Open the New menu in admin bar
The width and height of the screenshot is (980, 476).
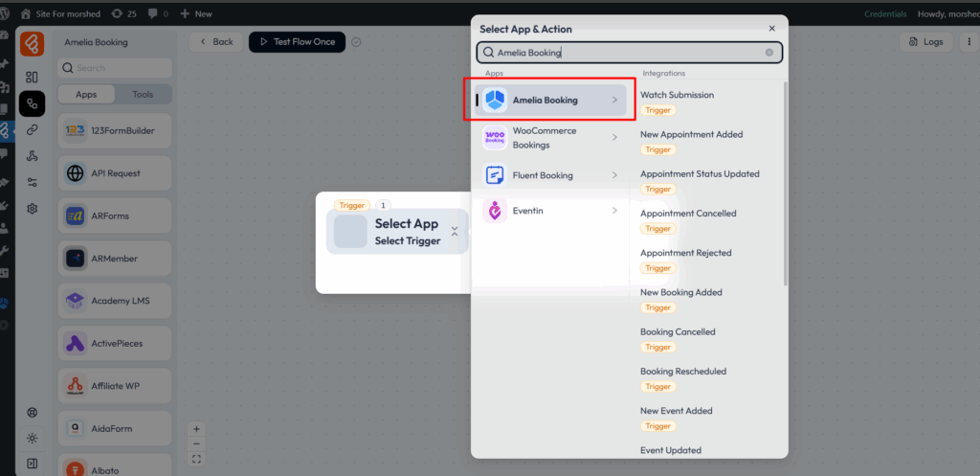(195, 13)
